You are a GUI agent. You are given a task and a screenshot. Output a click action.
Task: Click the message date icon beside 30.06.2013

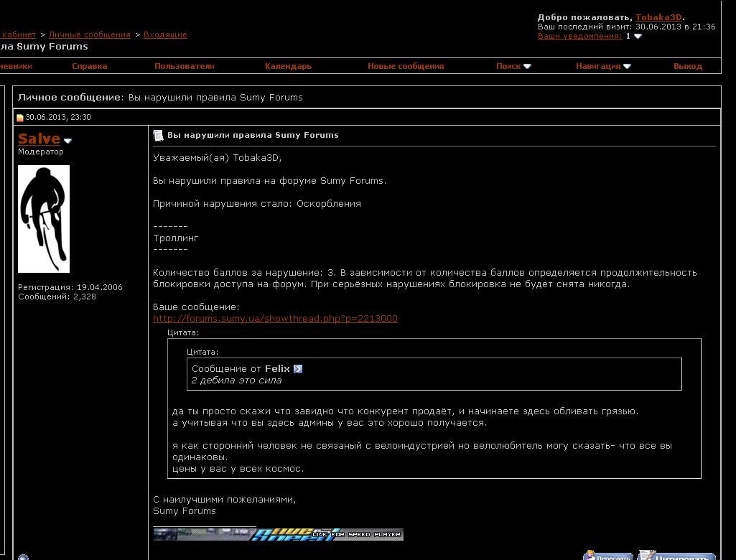pyautogui.click(x=20, y=118)
